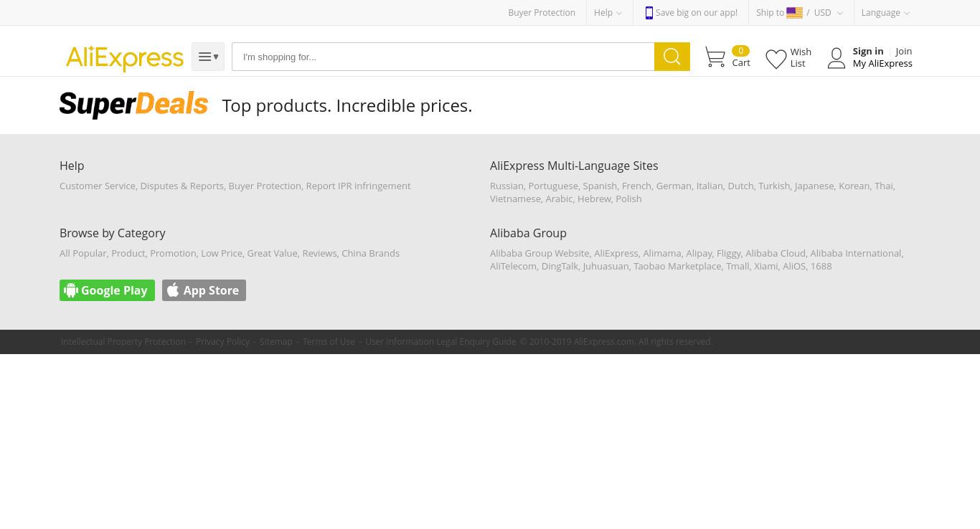
Task: Open the Taobao Marketplace link
Action: (x=677, y=266)
